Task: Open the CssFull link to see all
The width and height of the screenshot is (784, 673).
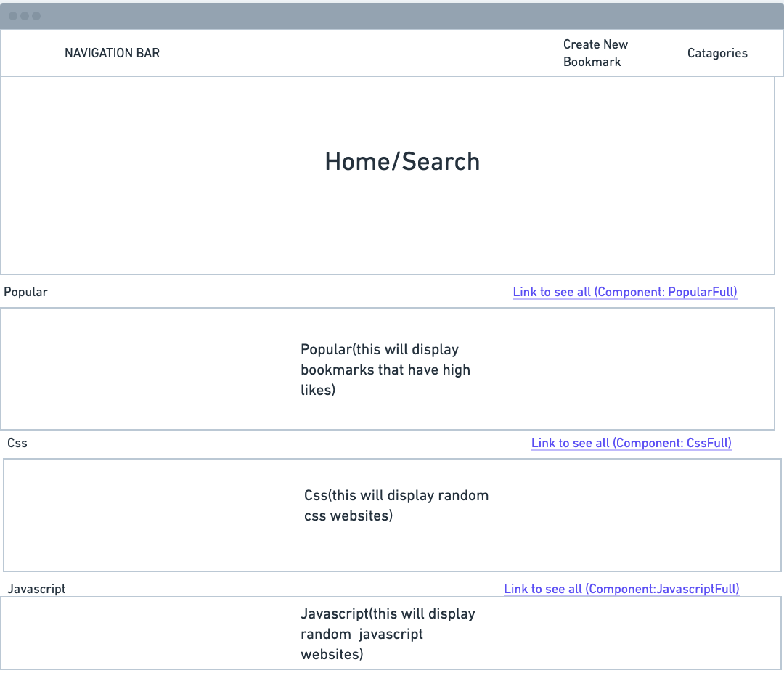Action: tap(631, 443)
